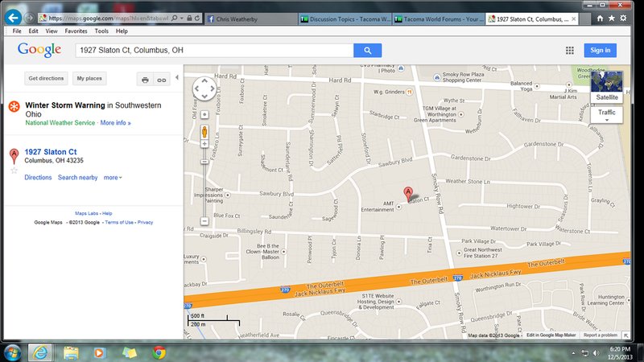Switch map to Satellite view
644x362 pixels.
607,87
